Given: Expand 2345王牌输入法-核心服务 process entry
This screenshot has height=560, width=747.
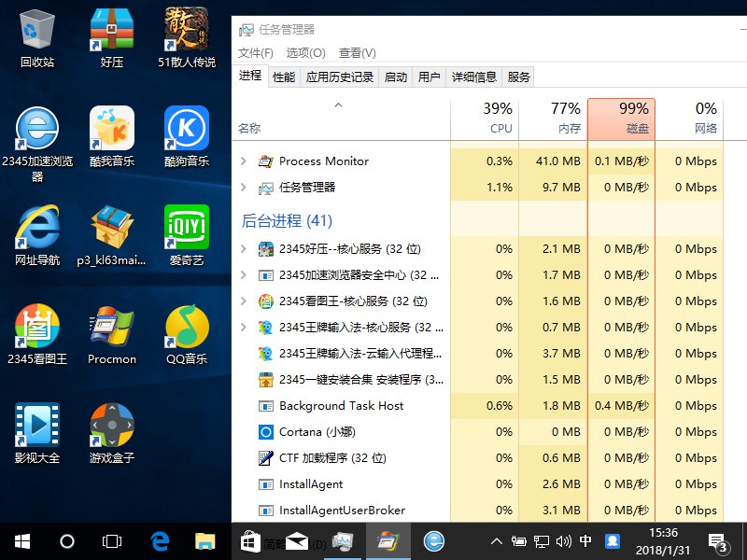Looking at the screenshot, I should tap(244, 328).
